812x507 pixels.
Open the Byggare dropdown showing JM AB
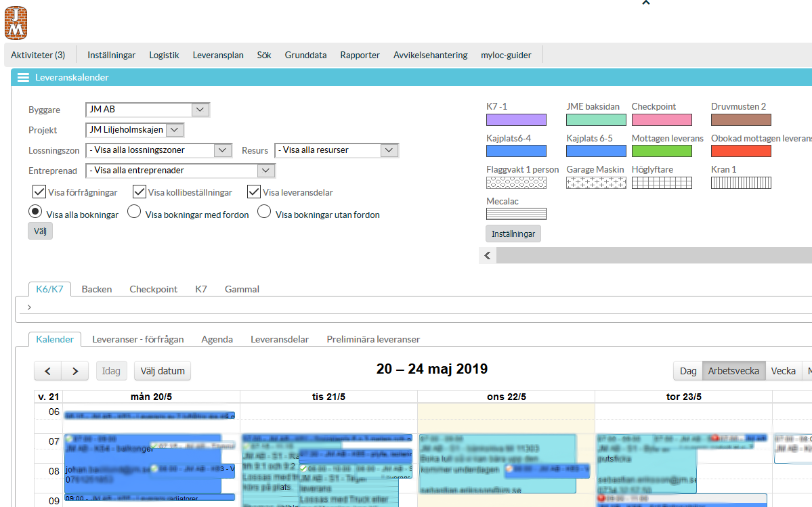[x=200, y=109]
